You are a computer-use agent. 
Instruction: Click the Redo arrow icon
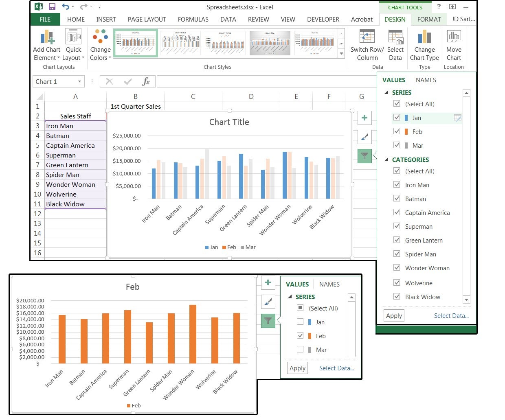(x=83, y=7)
